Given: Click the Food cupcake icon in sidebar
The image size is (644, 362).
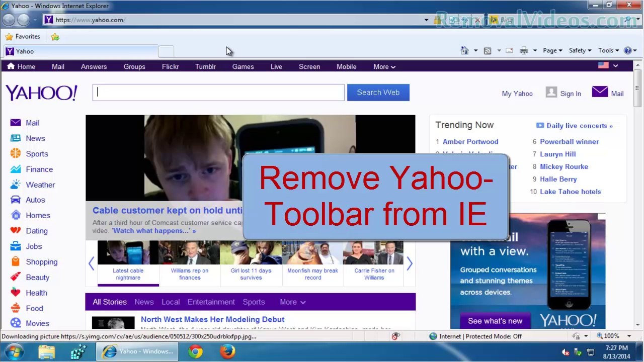Looking at the screenshot, I should [x=16, y=308].
